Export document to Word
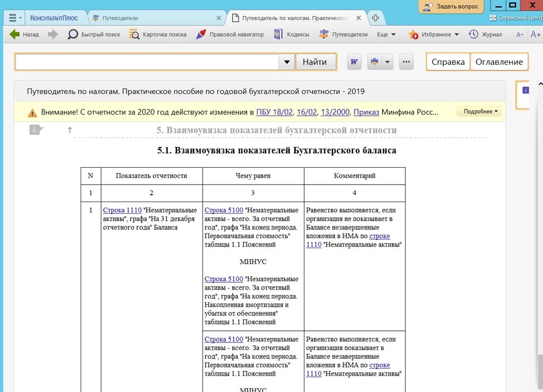 [x=354, y=62]
